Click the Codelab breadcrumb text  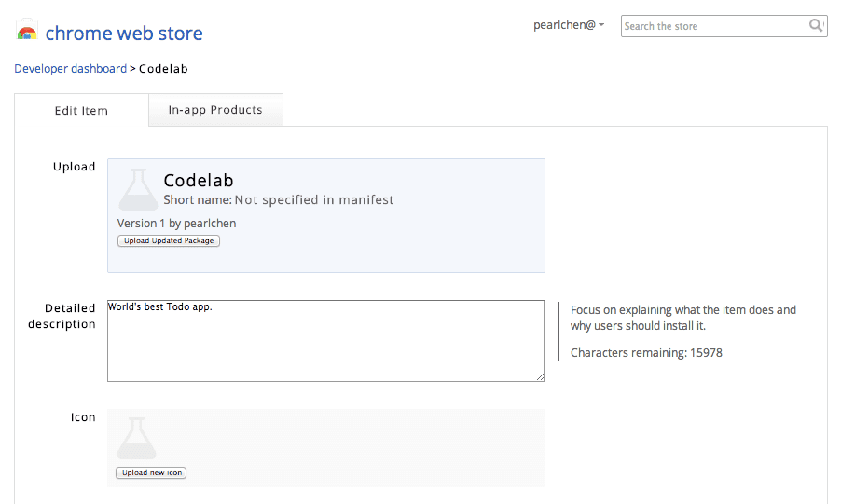tap(164, 69)
